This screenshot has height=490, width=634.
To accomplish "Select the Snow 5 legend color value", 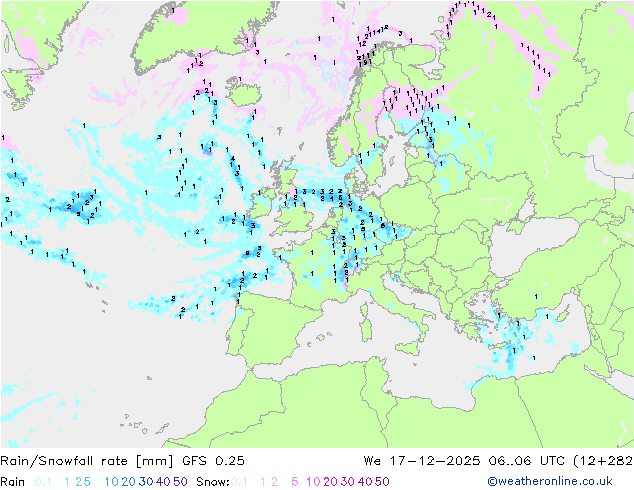I will pyautogui.click(x=294, y=482).
